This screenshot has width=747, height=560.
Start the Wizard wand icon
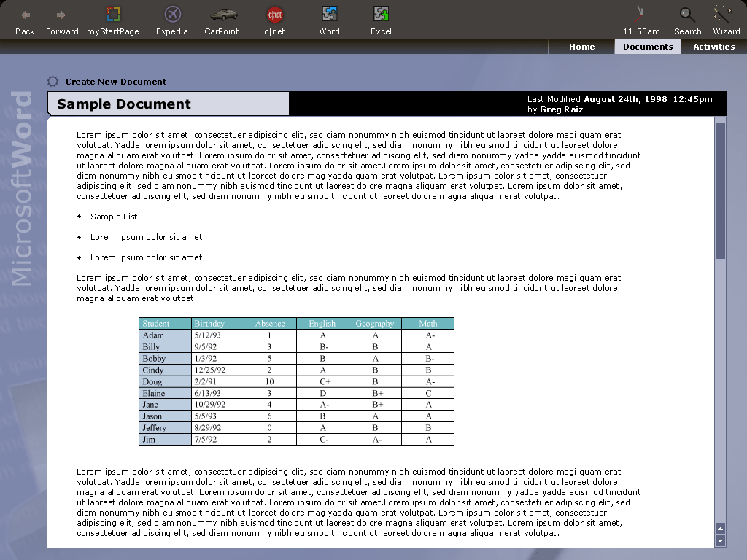722,15
